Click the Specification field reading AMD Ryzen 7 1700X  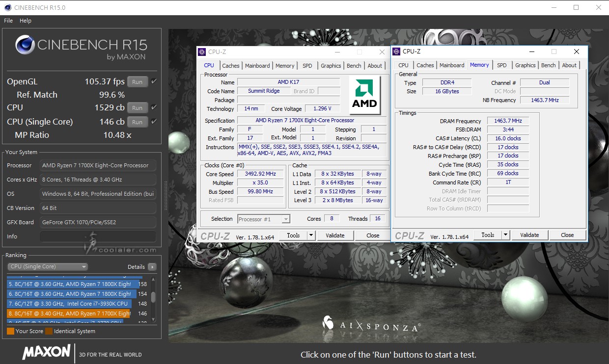pyautogui.click(x=313, y=121)
